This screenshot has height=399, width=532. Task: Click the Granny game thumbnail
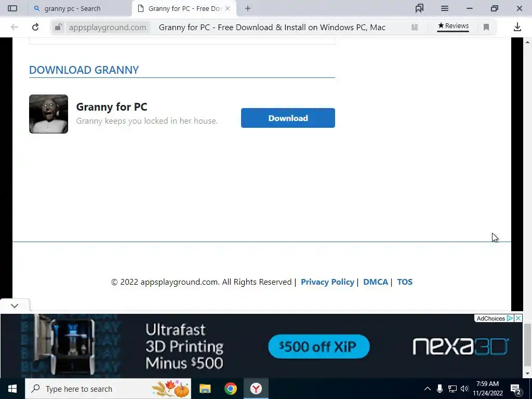[48, 114]
